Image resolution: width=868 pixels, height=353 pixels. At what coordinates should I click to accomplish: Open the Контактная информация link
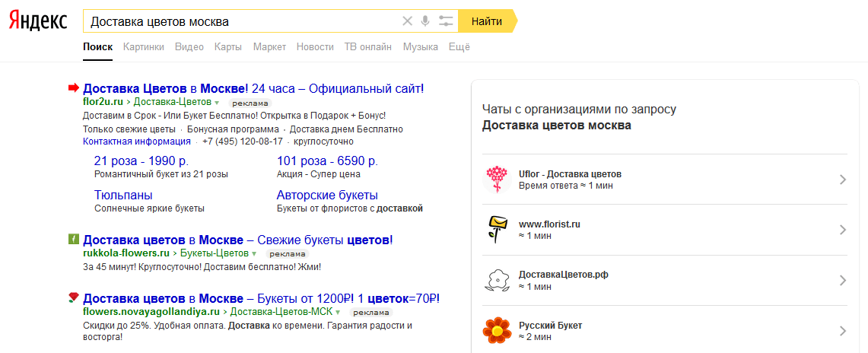point(137,141)
